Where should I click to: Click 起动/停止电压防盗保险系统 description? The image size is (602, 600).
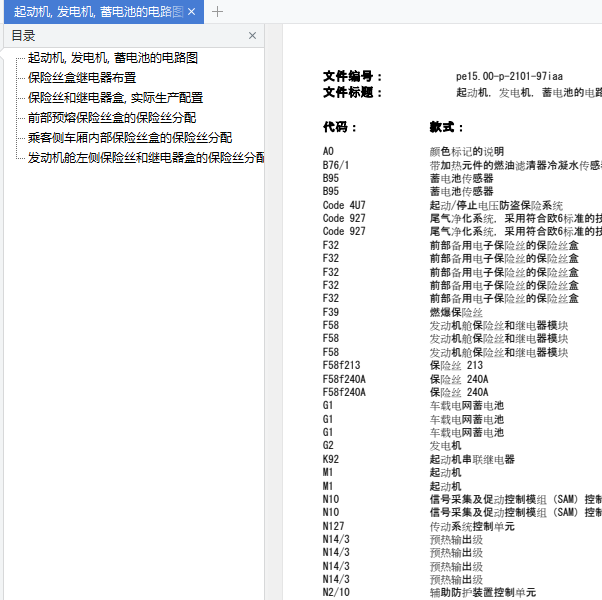(496, 205)
